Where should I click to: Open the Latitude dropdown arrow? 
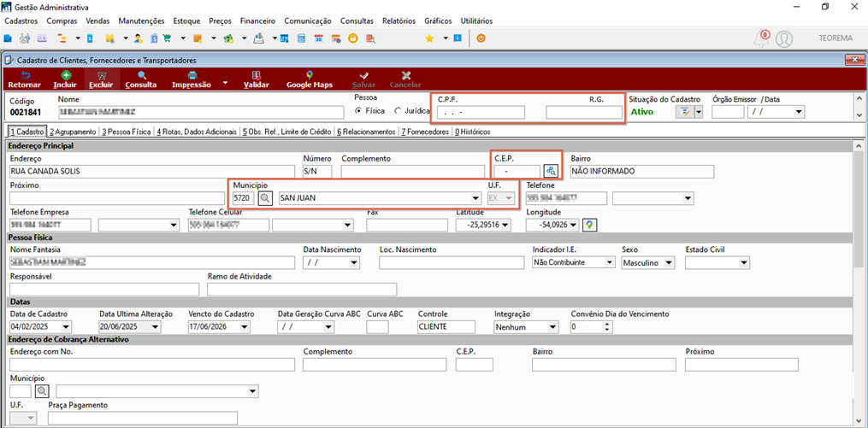click(505, 225)
